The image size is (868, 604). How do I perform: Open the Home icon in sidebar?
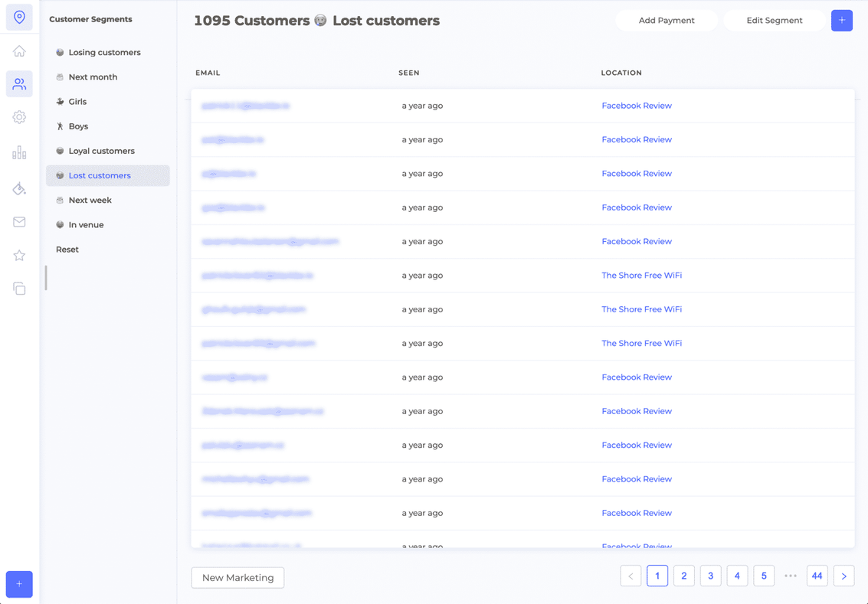click(19, 51)
